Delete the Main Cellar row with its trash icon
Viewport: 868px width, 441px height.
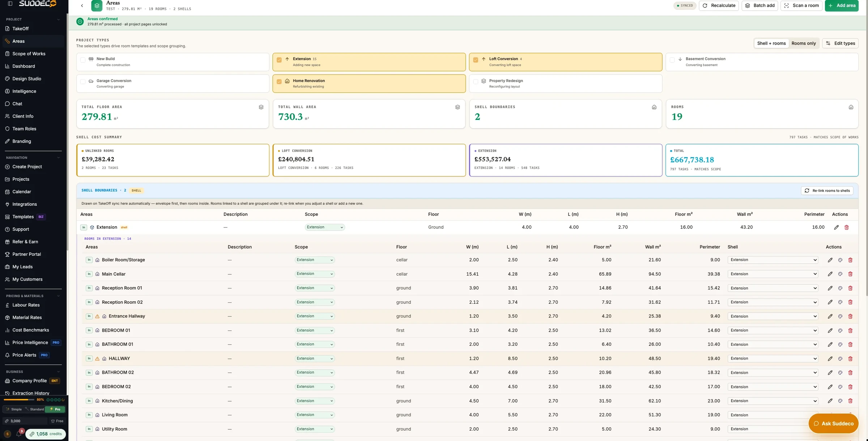(x=850, y=274)
